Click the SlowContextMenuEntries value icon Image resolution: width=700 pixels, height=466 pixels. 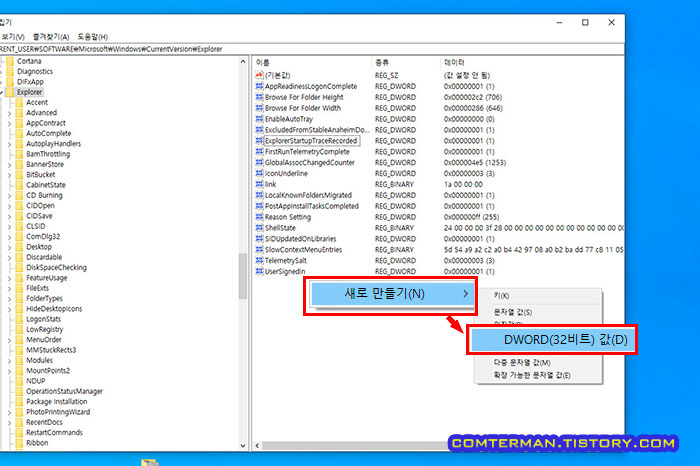pos(259,250)
